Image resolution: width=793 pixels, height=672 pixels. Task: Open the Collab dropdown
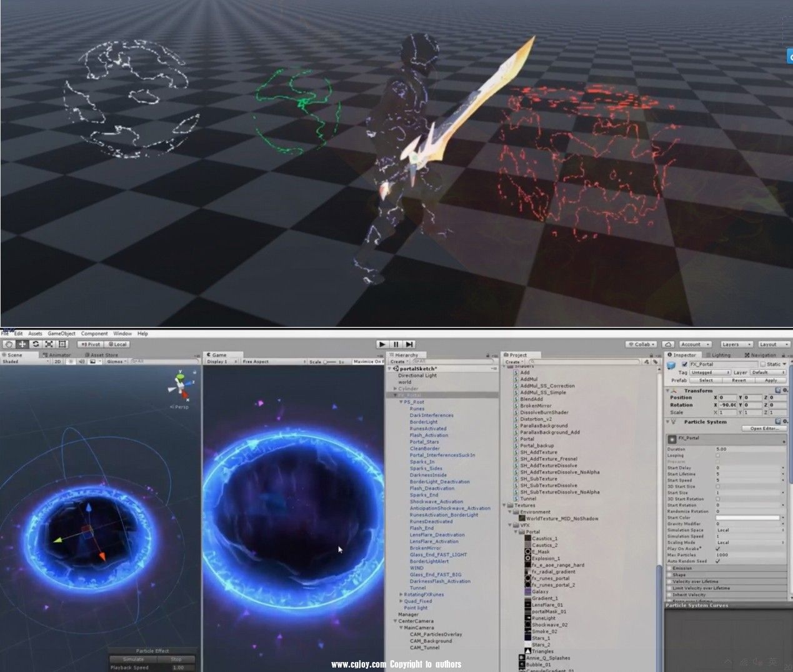click(642, 344)
